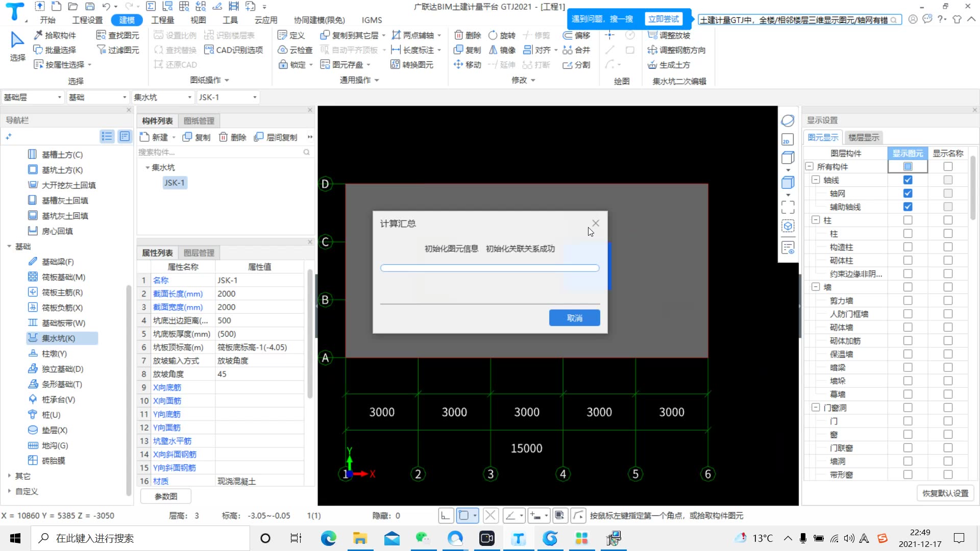The height and width of the screenshot is (551, 980).
Task: Click the 云检查 cloud check icon
Action: pos(283,50)
